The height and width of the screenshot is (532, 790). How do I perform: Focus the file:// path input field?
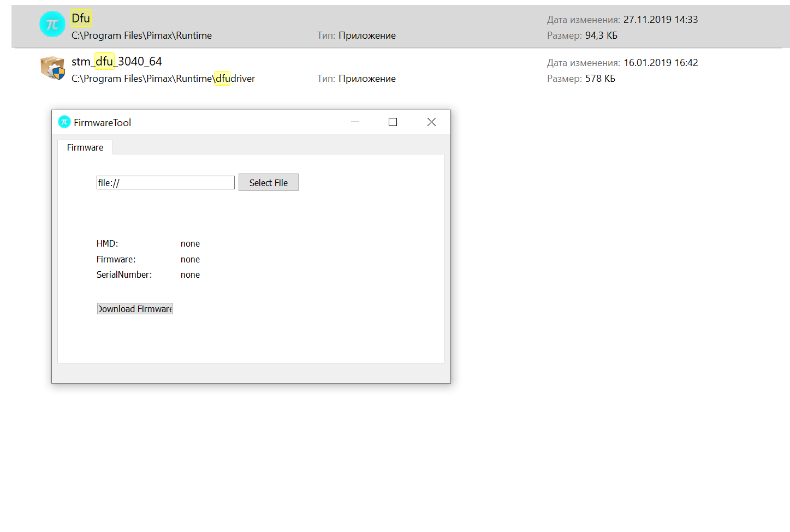165,183
